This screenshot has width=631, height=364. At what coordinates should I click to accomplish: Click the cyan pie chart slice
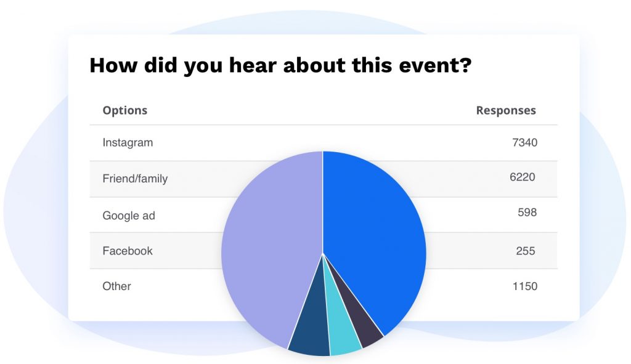point(343,333)
